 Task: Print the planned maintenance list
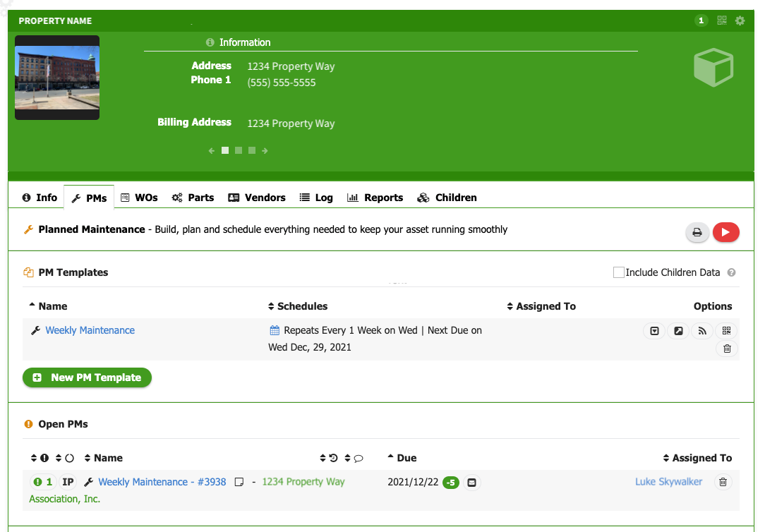coord(697,232)
